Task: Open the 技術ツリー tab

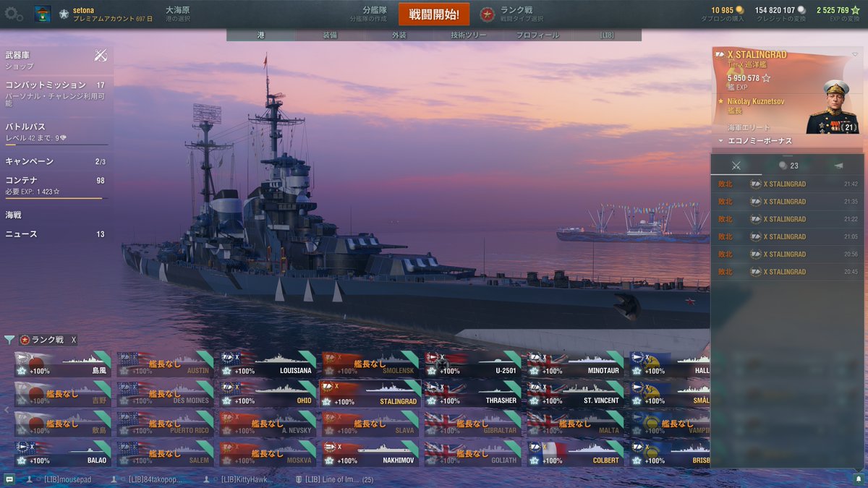Action: click(469, 35)
